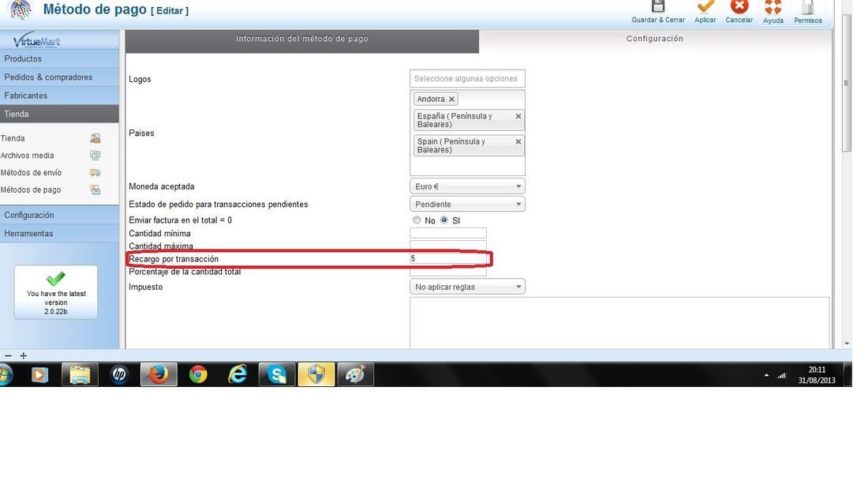Show hidden system tray icons arrow
Image resolution: width=868 pixels, height=488 pixels.
click(x=766, y=375)
